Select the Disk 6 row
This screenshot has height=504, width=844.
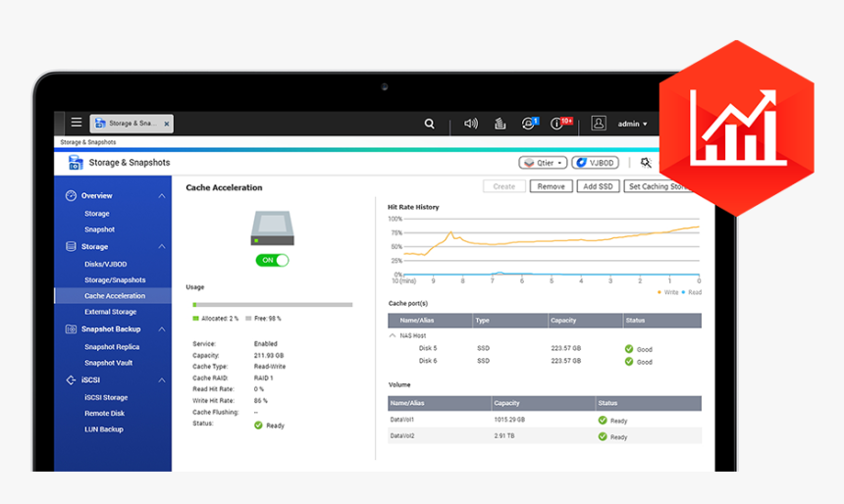point(545,361)
